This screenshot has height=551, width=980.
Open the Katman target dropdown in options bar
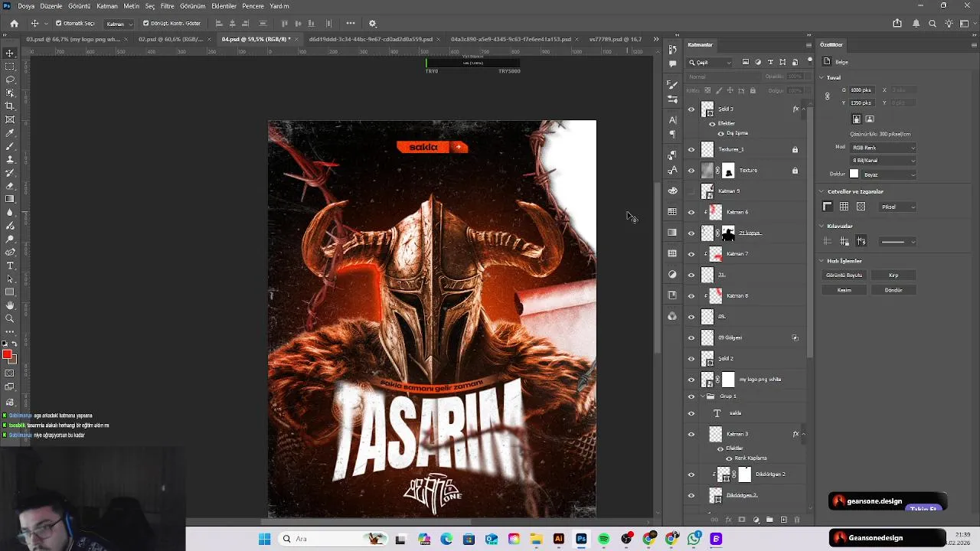pyautogui.click(x=119, y=24)
